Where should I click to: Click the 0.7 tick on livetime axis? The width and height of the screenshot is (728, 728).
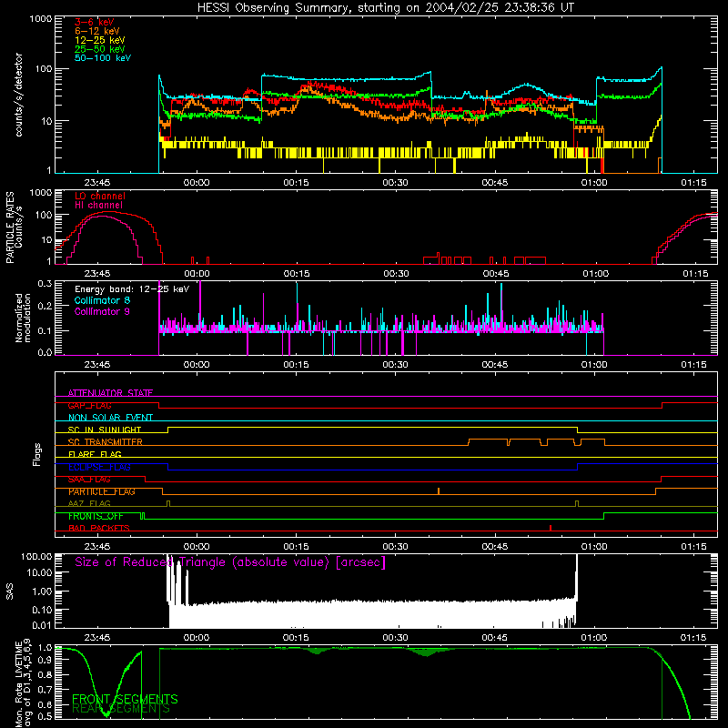[x=45, y=690]
